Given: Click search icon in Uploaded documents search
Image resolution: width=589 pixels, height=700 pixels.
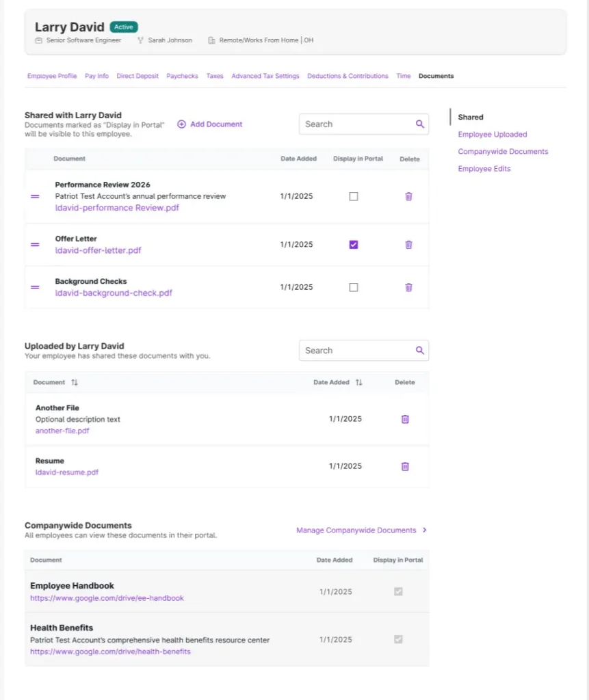Looking at the screenshot, I should tap(420, 351).
